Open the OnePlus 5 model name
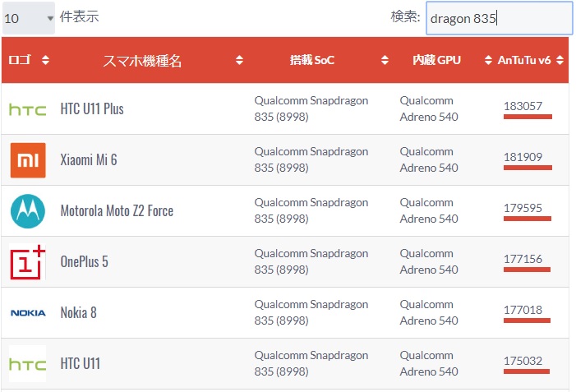 pyautogui.click(x=84, y=261)
